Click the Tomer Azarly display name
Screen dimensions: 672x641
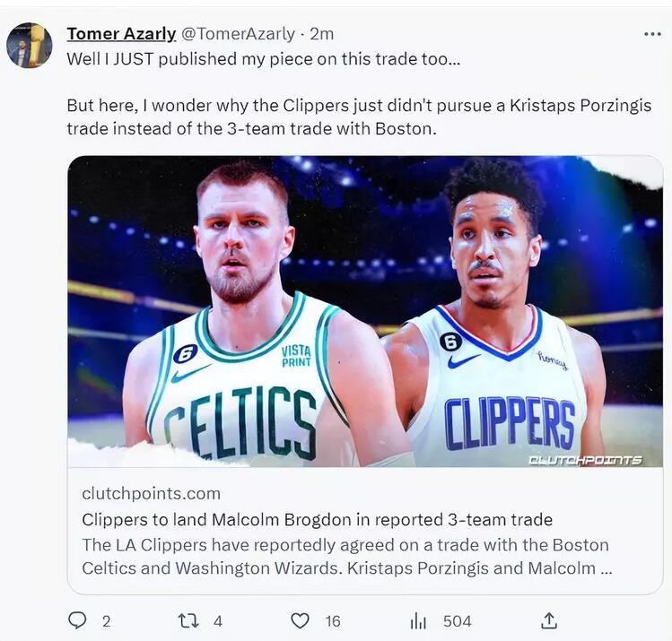[x=121, y=34]
